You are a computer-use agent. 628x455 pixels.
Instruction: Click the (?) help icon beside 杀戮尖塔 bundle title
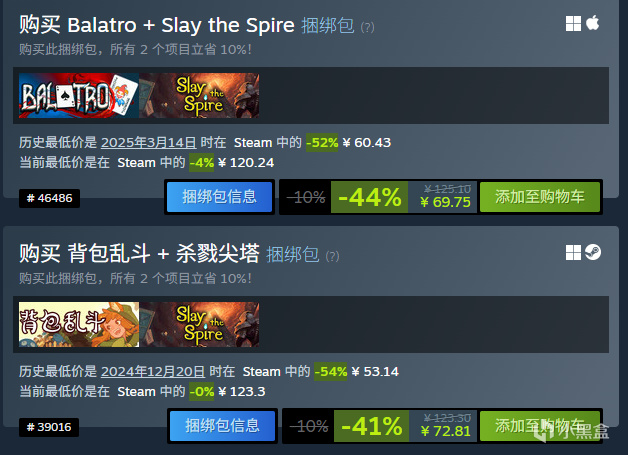click(x=332, y=256)
